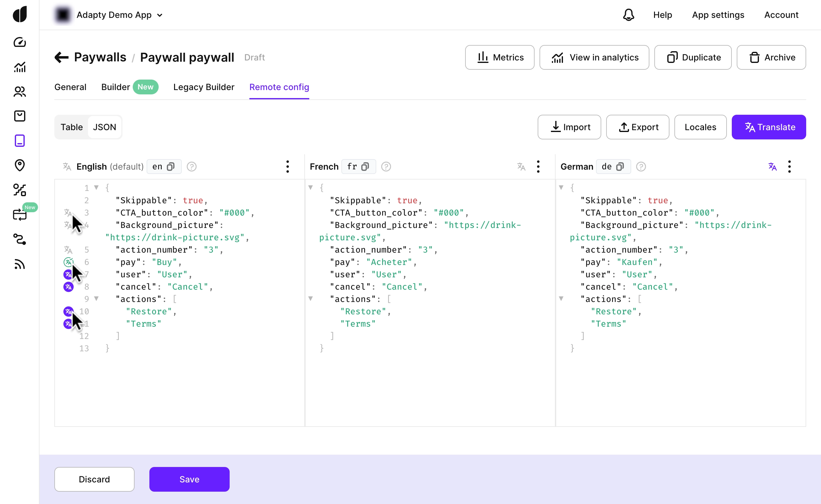Open the Analytics charts sidebar icon
The image size is (821, 504).
pos(20,67)
